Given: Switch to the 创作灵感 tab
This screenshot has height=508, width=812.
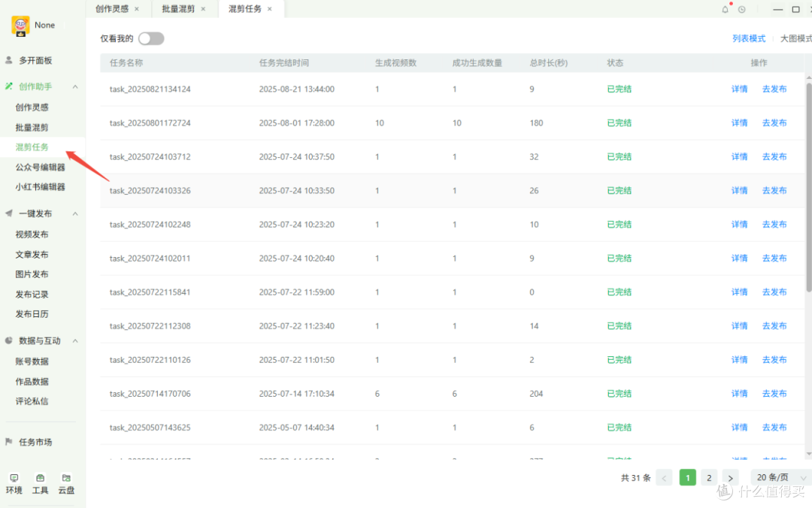Looking at the screenshot, I should pos(112,9).
